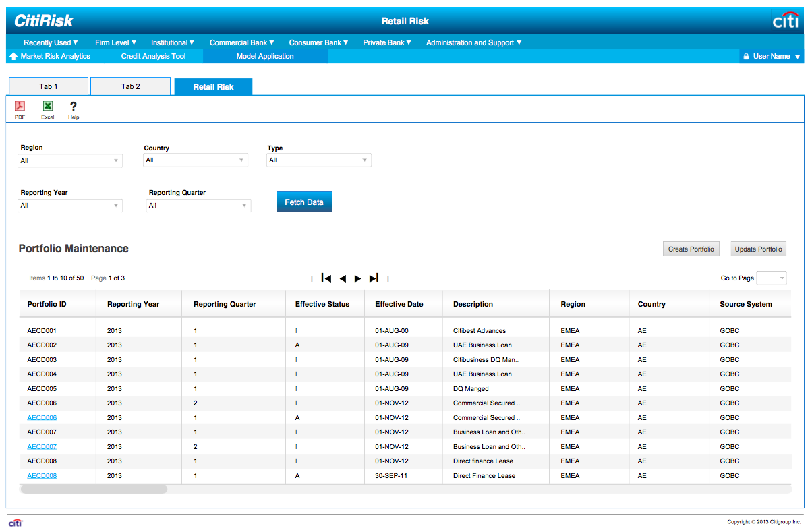Open the Administration and Support menu

click(x=474, y=42)
